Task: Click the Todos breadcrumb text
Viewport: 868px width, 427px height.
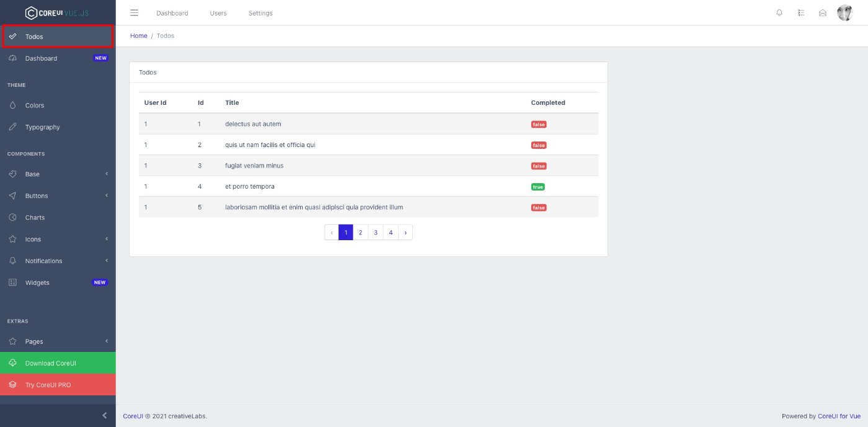Action: click(166, 36)
